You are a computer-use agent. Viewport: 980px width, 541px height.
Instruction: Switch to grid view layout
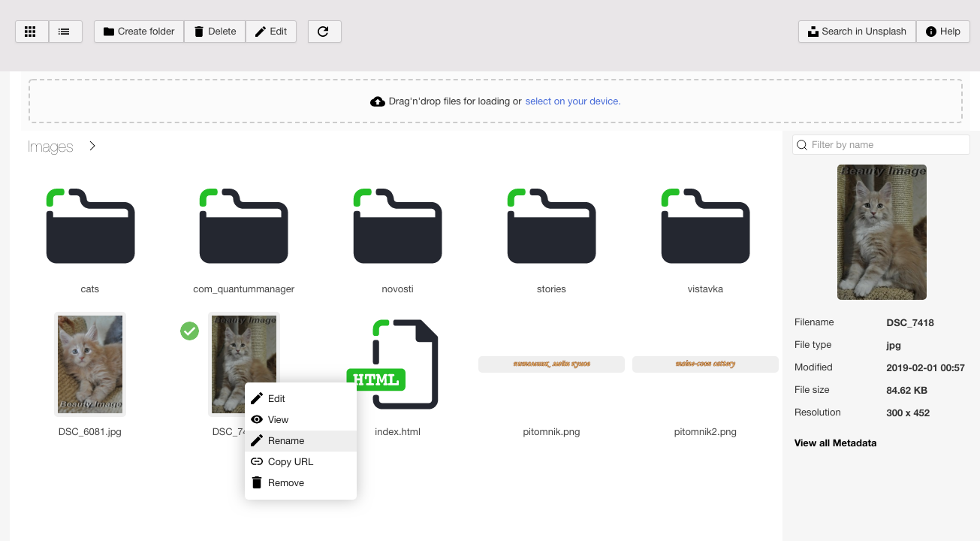point(31,31)
